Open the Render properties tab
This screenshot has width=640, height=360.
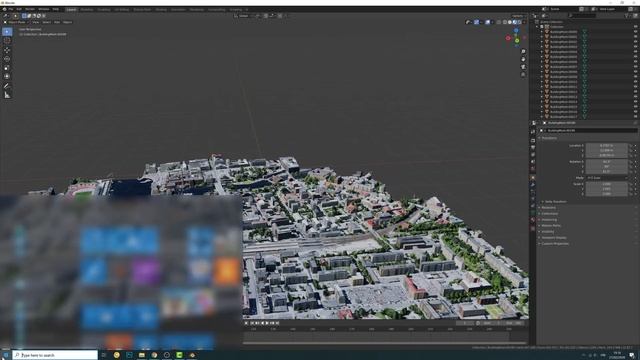(533, 141)
